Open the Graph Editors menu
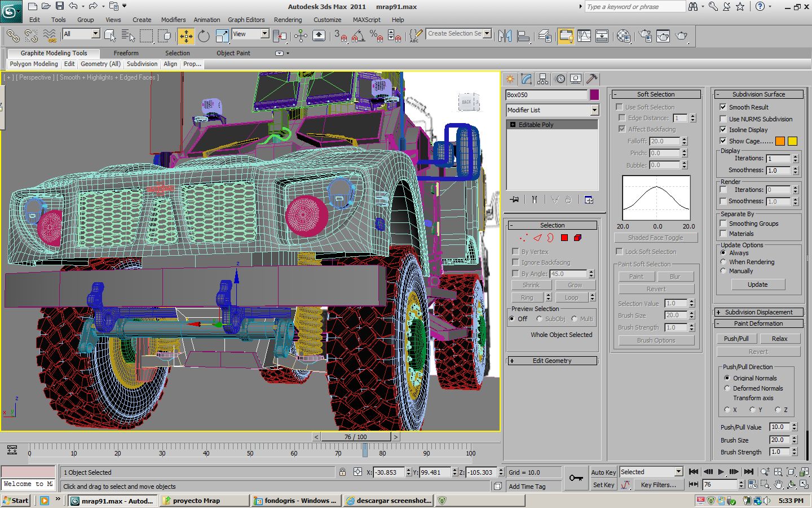The image size is (812, 508). (246, 20)
